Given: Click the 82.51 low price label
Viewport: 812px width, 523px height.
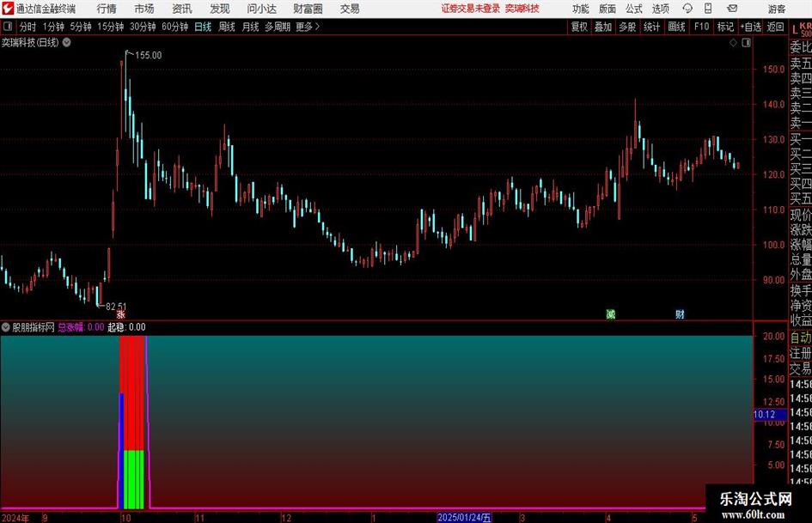Looking at the screenshot, I should pyautogui.click(x=115, y=307).
